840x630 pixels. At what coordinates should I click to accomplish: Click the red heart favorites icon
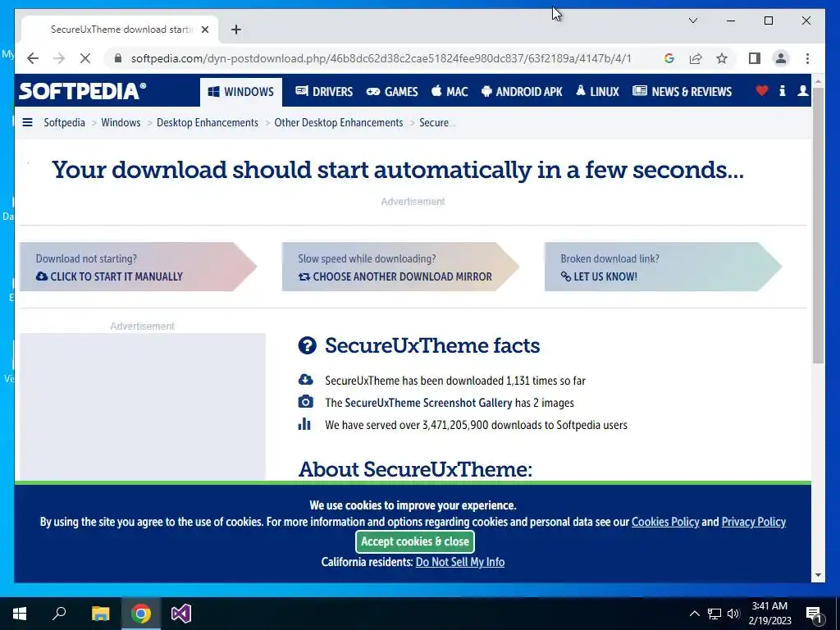[761, 91]
